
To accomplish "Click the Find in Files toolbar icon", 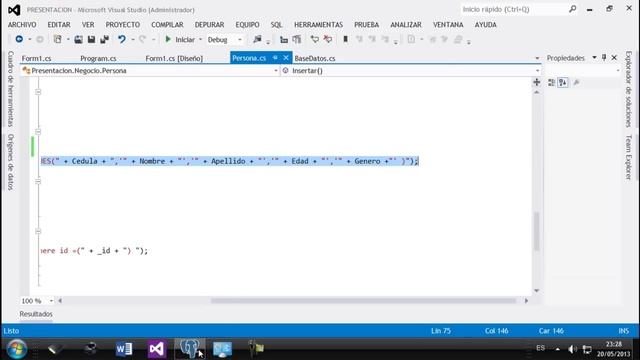I will 257,39.
